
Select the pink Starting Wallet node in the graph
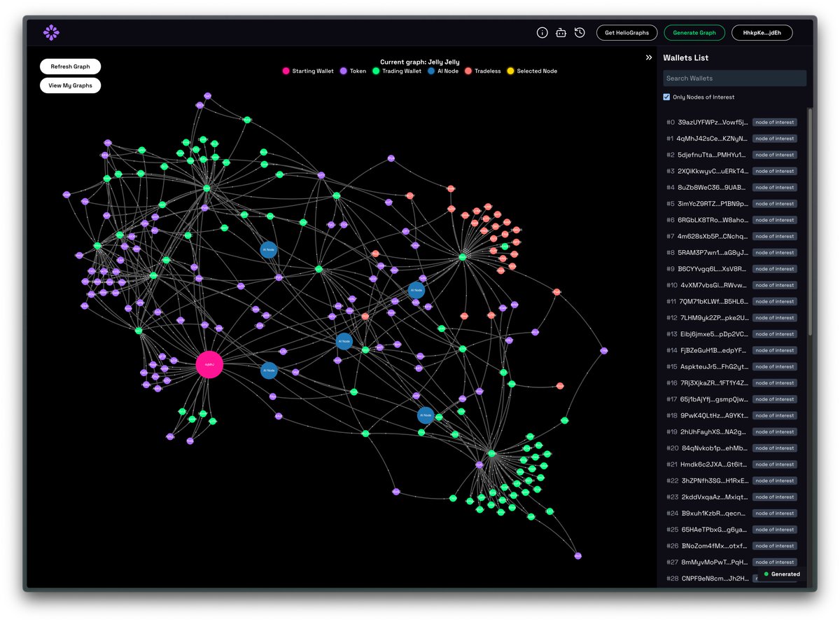[209, 364]
